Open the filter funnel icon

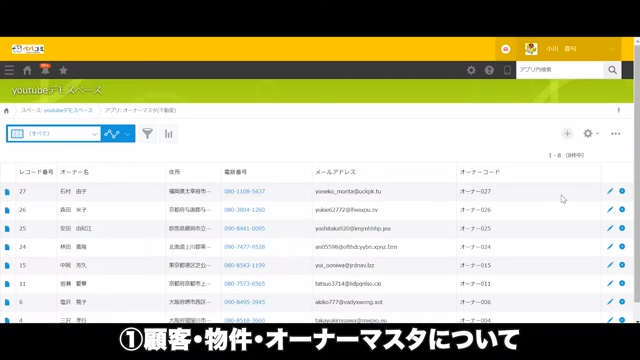(147, 133)
